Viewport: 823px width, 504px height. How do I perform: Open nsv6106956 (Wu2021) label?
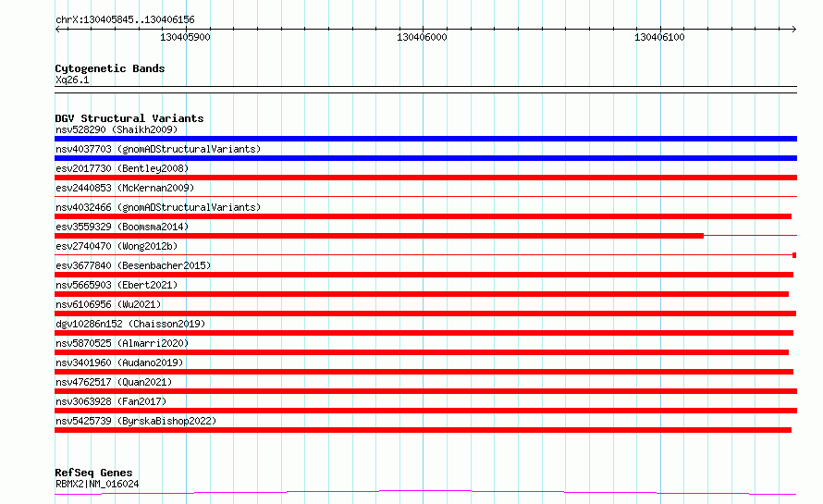[108, 304]
